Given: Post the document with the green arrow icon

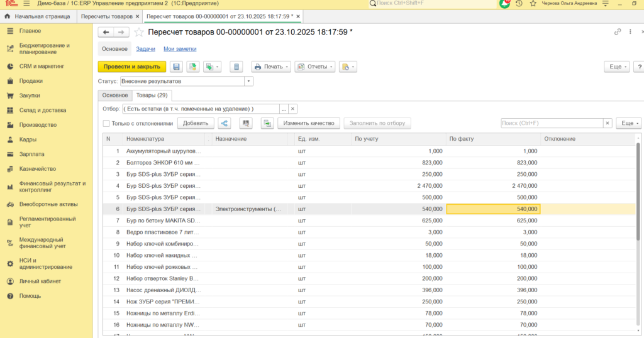Looking at the screenshot, I should pyautogui.click(x=192, y=67).
